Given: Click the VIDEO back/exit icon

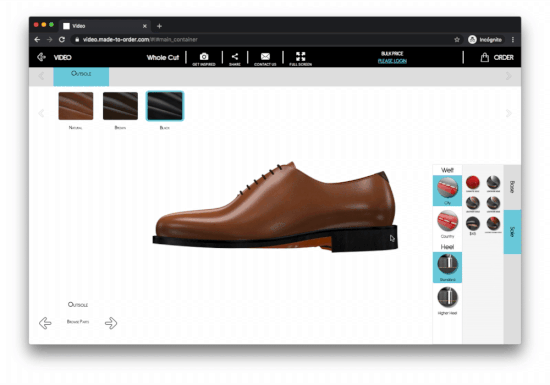Looking at the screenshot, I should click(x=41, y=57).
